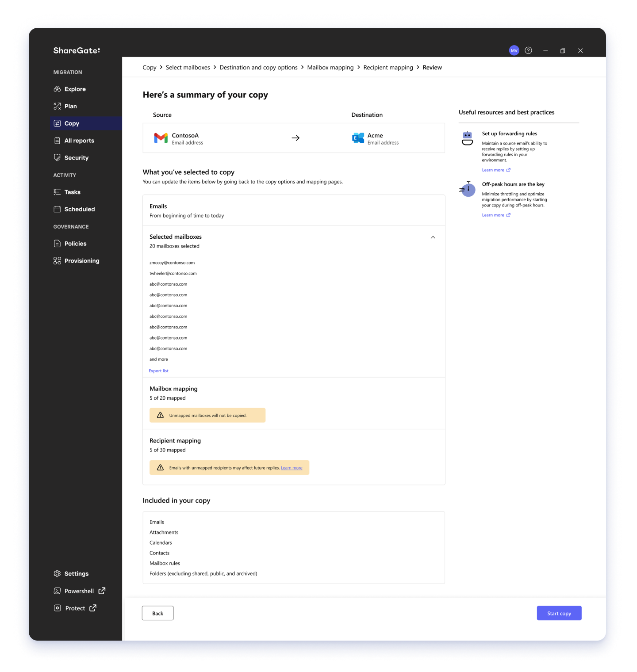Image resolution: width=637 pixels, height=672 pixels.
Task: Click '5 of 20 mapped' text
Action: click(168, 398)
